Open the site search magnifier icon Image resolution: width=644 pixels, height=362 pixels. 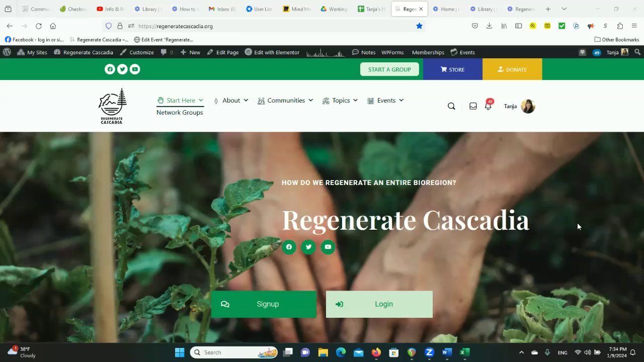click(451, 106)
